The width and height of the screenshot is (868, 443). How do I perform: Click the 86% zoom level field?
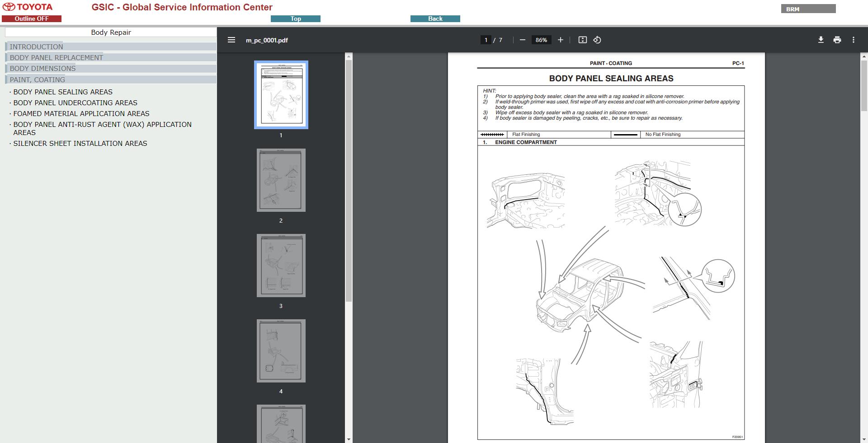541,40
